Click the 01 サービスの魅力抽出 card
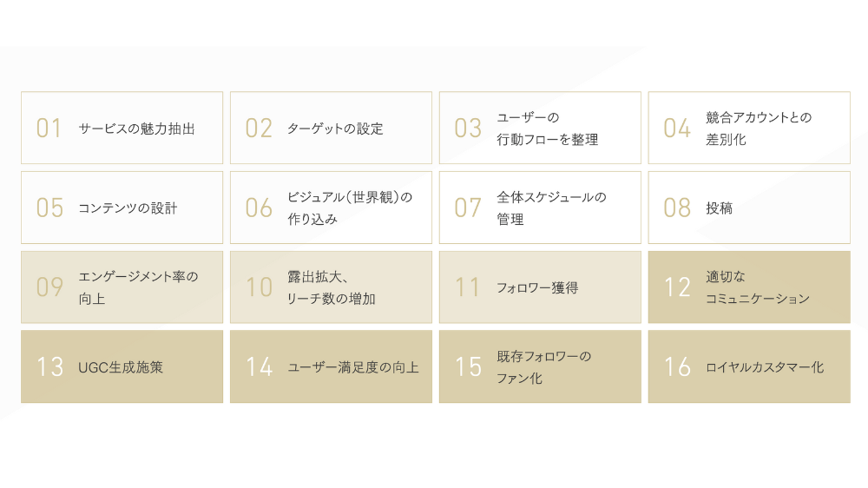This screenshot has height=488, width=868. pos(122,129)
